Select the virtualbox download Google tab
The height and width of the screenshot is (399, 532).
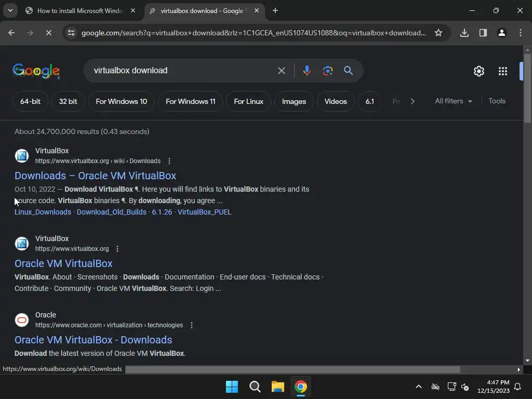point(205,11)
